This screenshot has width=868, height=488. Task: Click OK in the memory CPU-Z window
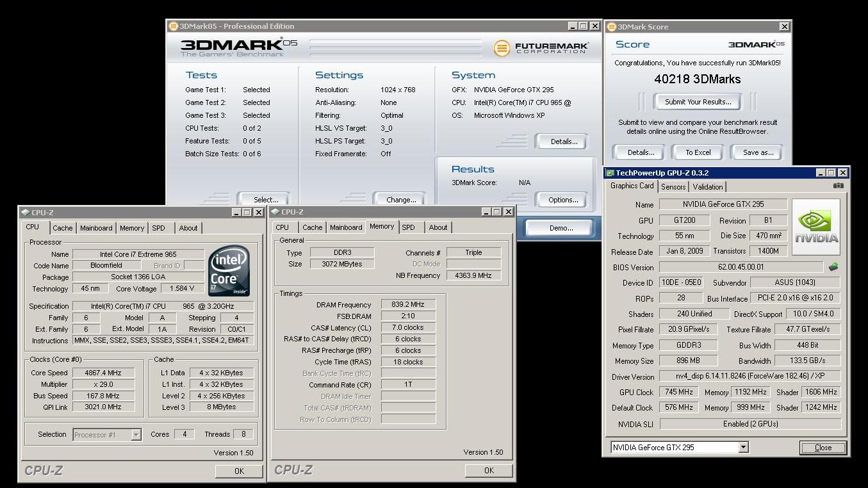click(489, 470)
